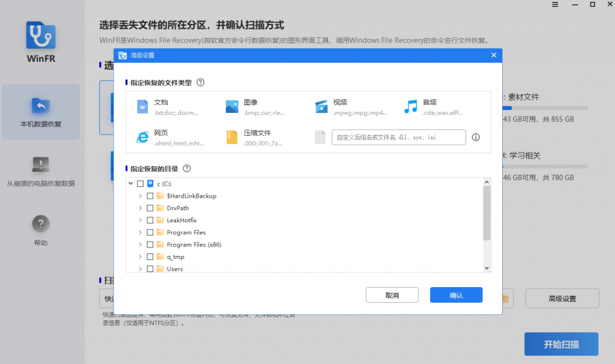Expand the q_tmp folder node
Image resolution: width=615 pixels, height=364 pixels.
point(140,256)
